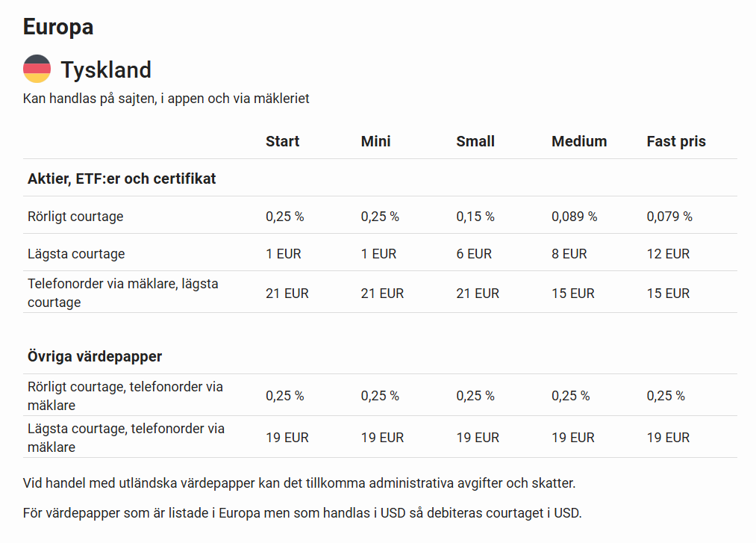Click the 0,089 % Medium rate cell

(x=575, y=217)
